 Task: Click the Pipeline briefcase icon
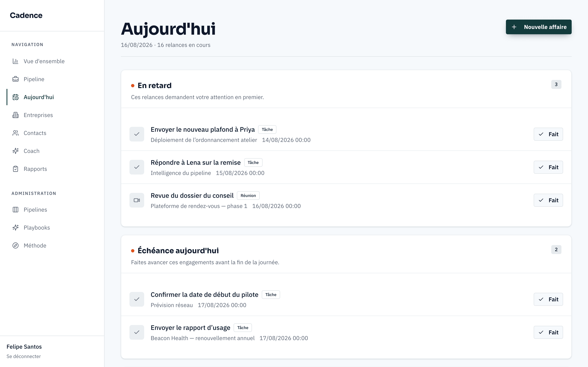pos(15,79)
